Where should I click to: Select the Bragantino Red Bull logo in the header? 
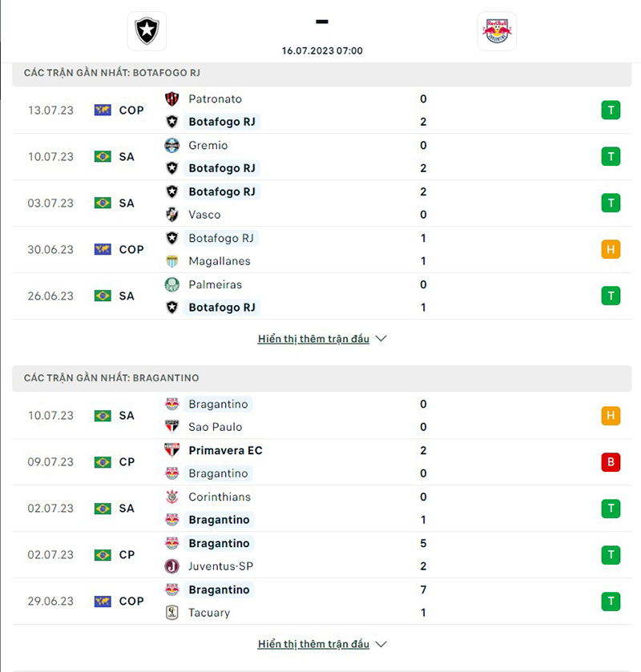[x=497, y=31]
